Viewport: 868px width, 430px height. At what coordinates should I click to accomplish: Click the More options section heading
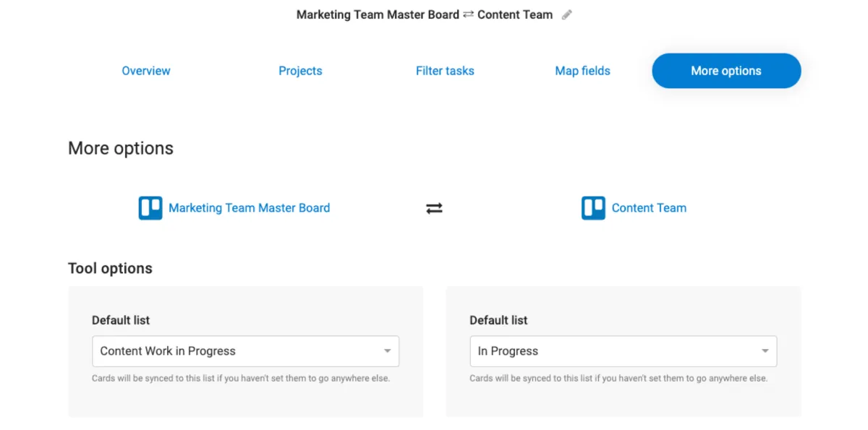(x=121, y=148)
